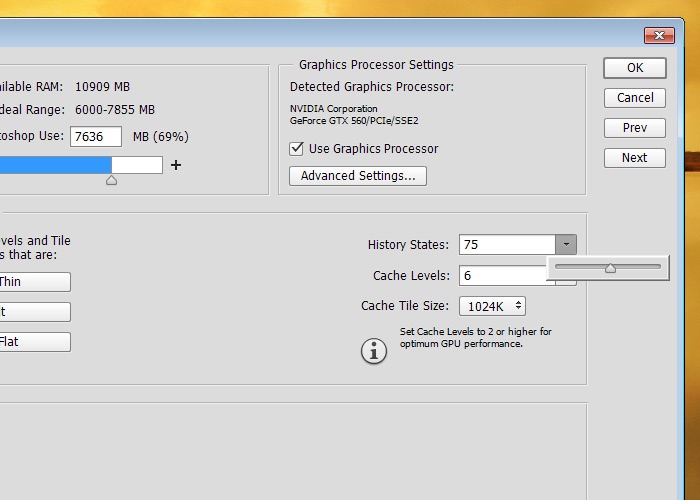The image size is (700, 500).
Task: Click the plus icon beside the memory bar
Action: point(176,165)
